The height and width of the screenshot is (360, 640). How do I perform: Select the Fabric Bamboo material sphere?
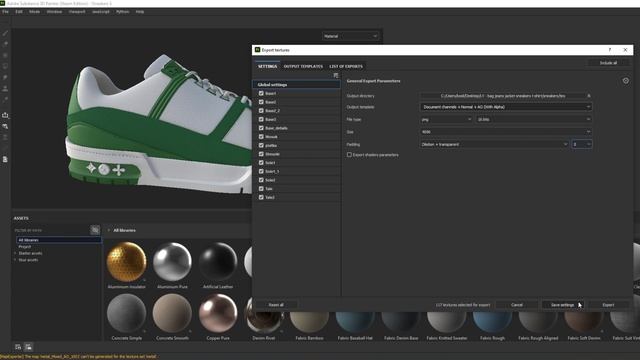point(309,322)
